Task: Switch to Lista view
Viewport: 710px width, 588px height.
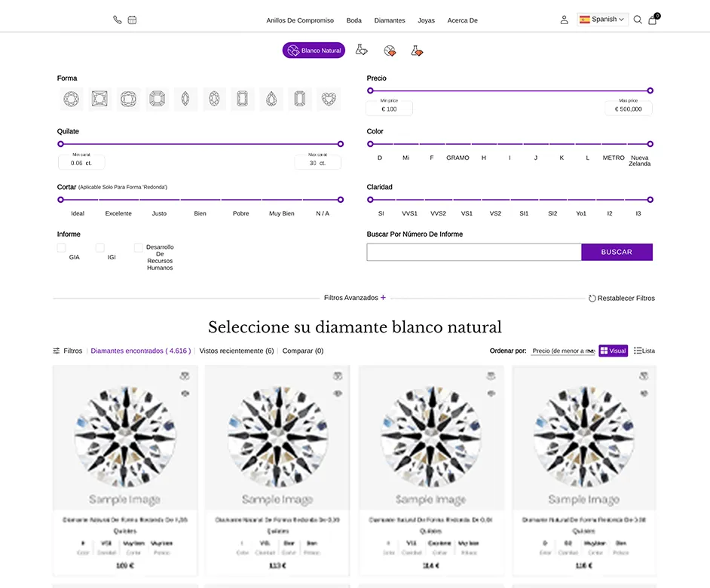Action: (644, 351)
